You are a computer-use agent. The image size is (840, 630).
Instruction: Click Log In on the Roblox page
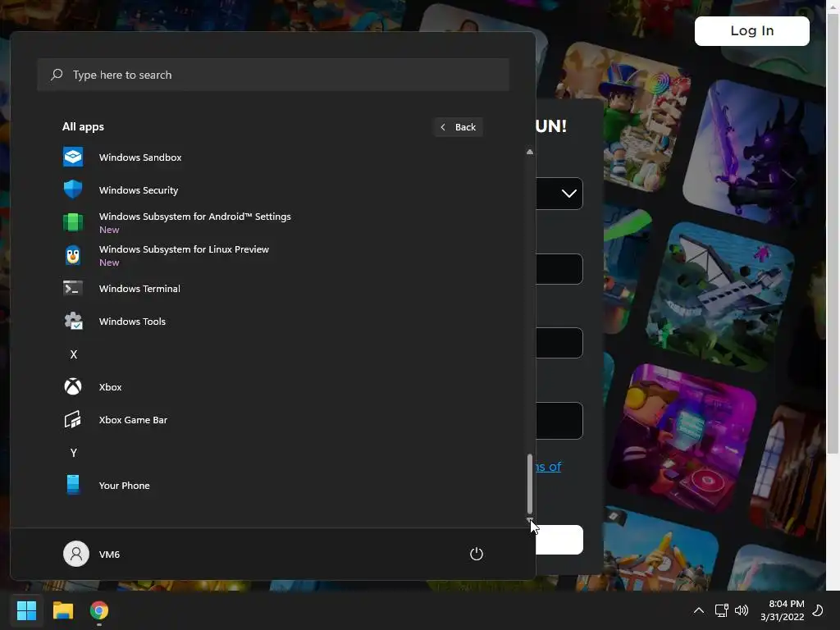(x=752, y=30)
